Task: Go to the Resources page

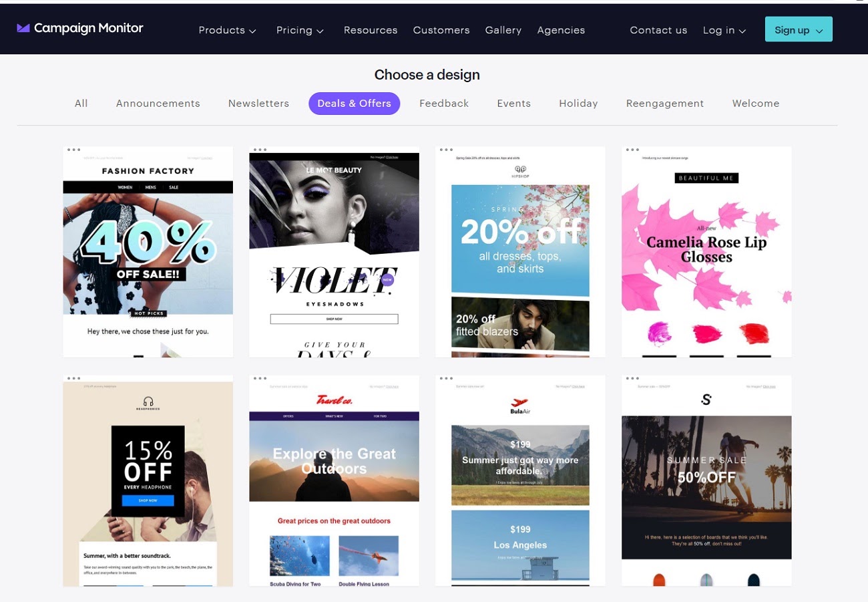Action: [371, 30]
